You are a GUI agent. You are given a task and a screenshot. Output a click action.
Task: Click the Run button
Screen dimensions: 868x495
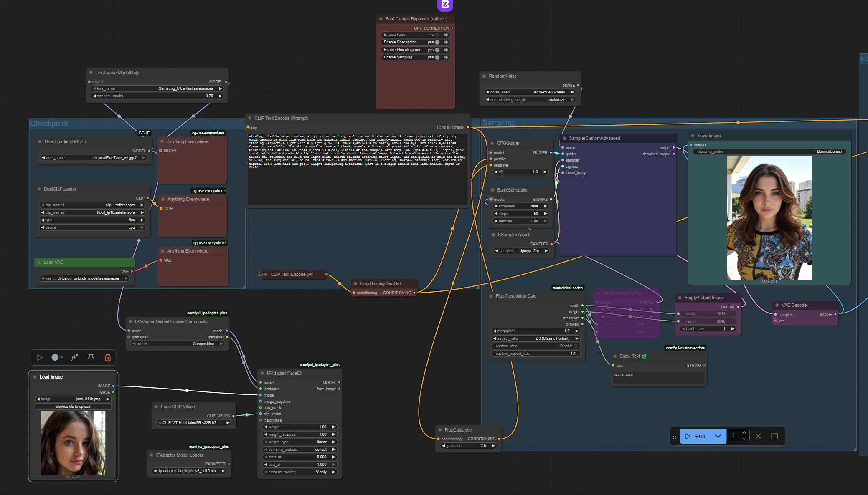pyautogui.click(x=695, y=436)
